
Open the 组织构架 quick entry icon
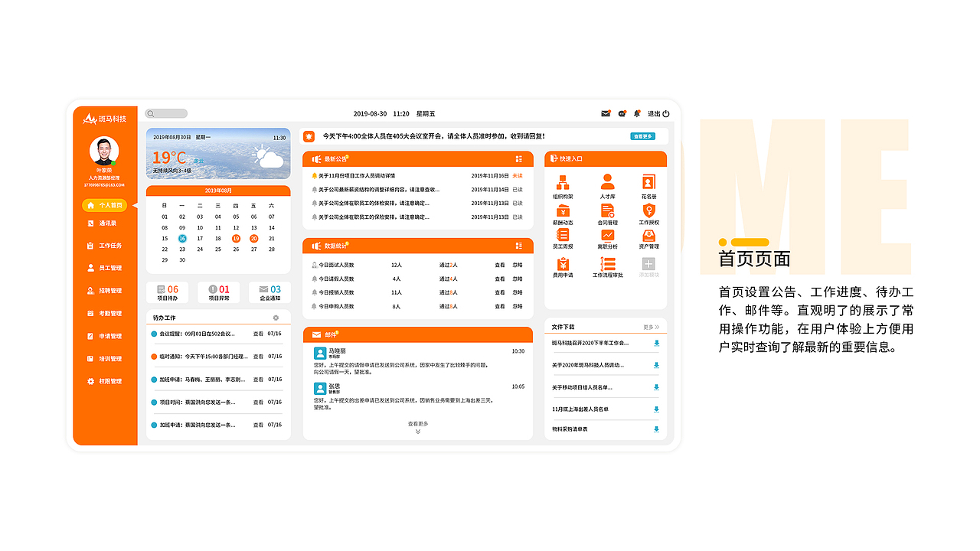563,181
